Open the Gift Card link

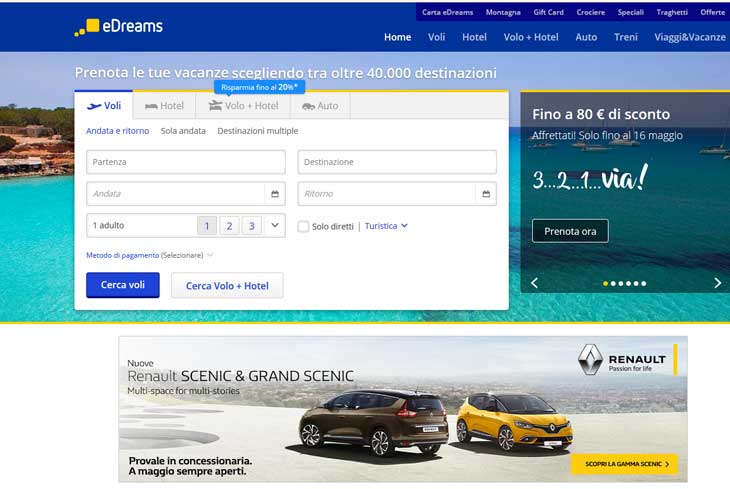(548, 12)
